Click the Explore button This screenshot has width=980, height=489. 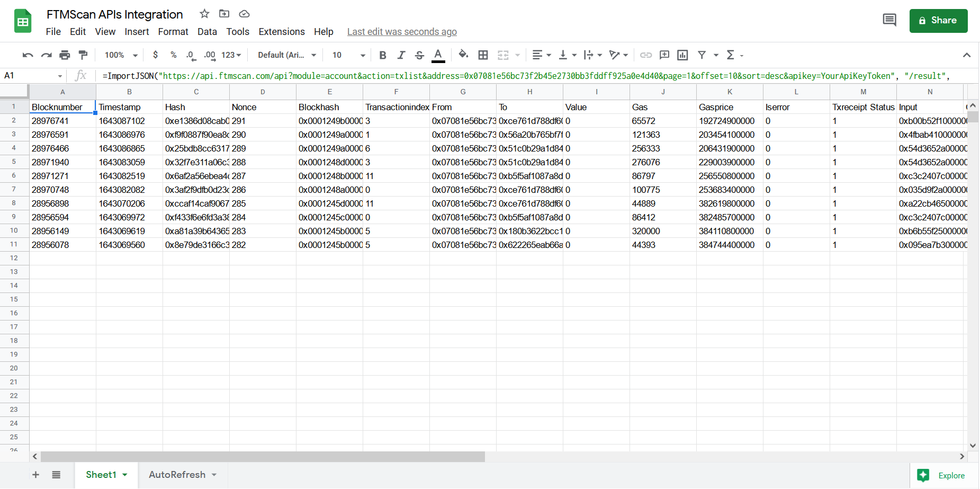[x=945, y=476]
